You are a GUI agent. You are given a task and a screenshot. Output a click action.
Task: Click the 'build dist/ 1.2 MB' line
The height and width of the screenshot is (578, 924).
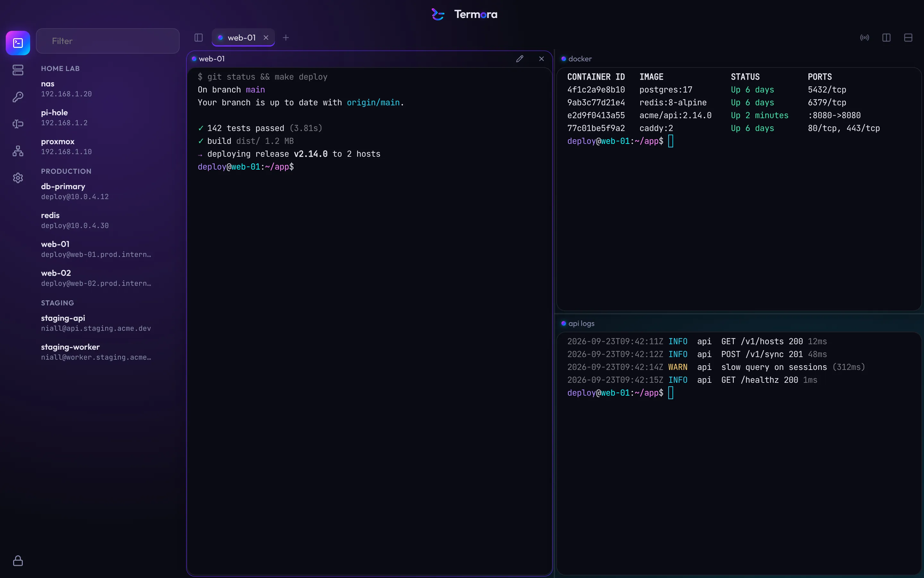246,141
